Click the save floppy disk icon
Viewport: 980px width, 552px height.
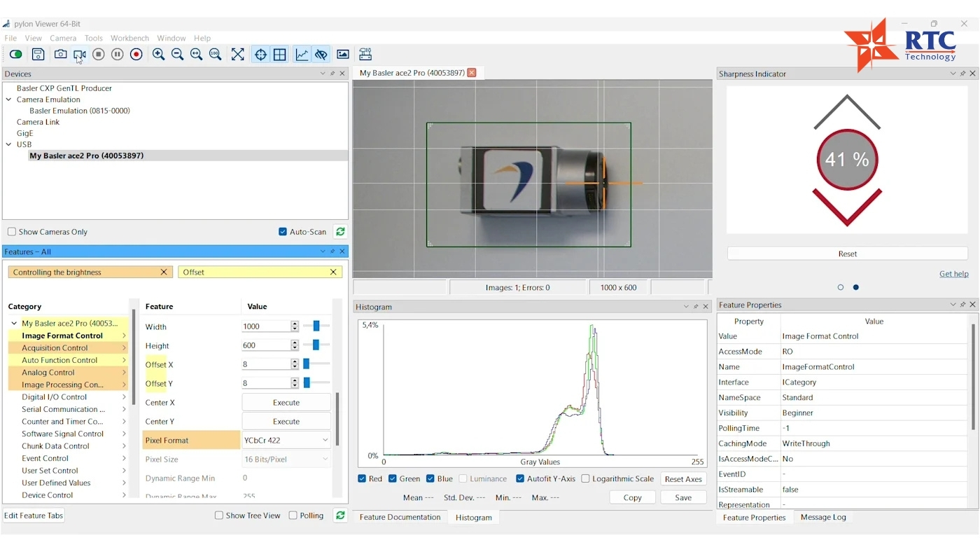click(38, 55)
